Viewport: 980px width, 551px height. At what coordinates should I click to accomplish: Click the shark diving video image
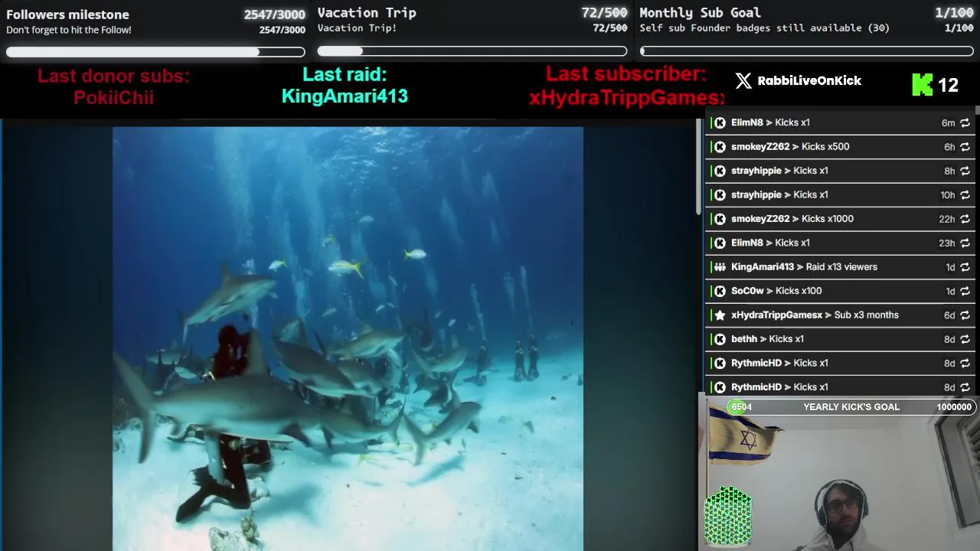(348, 338)
